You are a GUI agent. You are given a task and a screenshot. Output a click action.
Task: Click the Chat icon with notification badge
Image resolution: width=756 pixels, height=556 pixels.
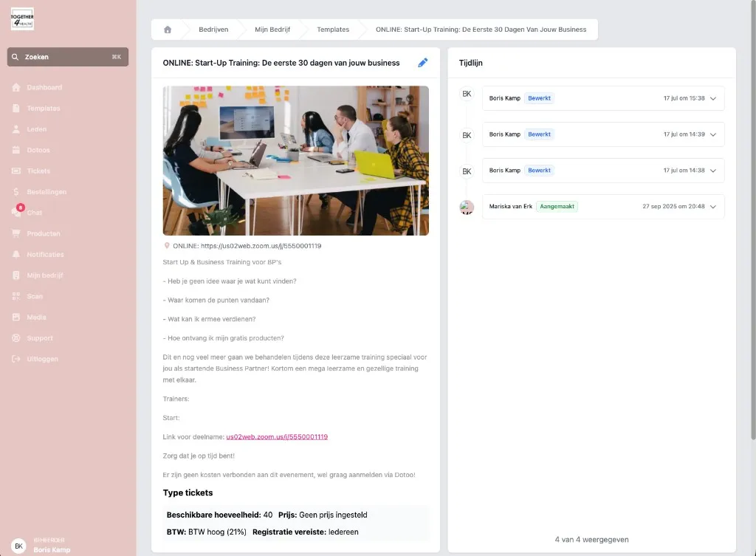tap(17, 211)
